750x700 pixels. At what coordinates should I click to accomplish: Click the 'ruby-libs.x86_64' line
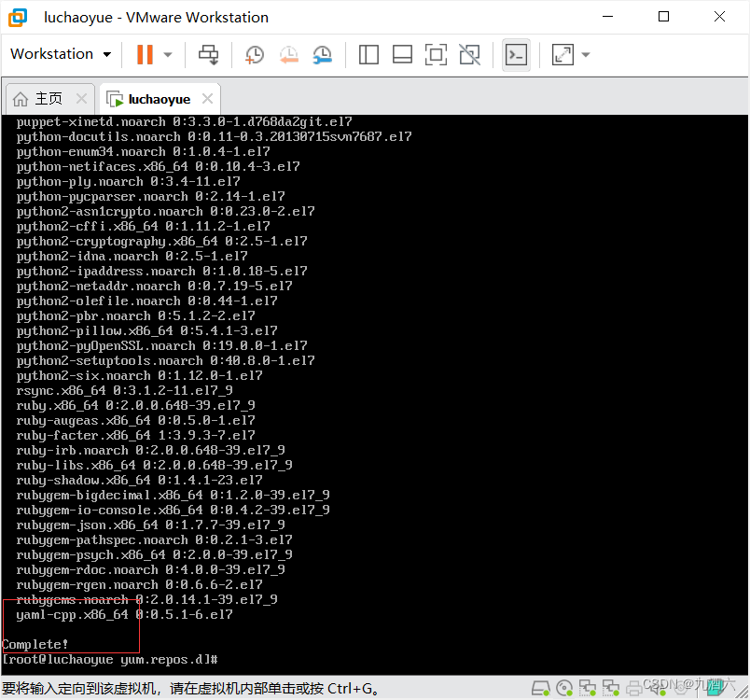tap(155, 466)
